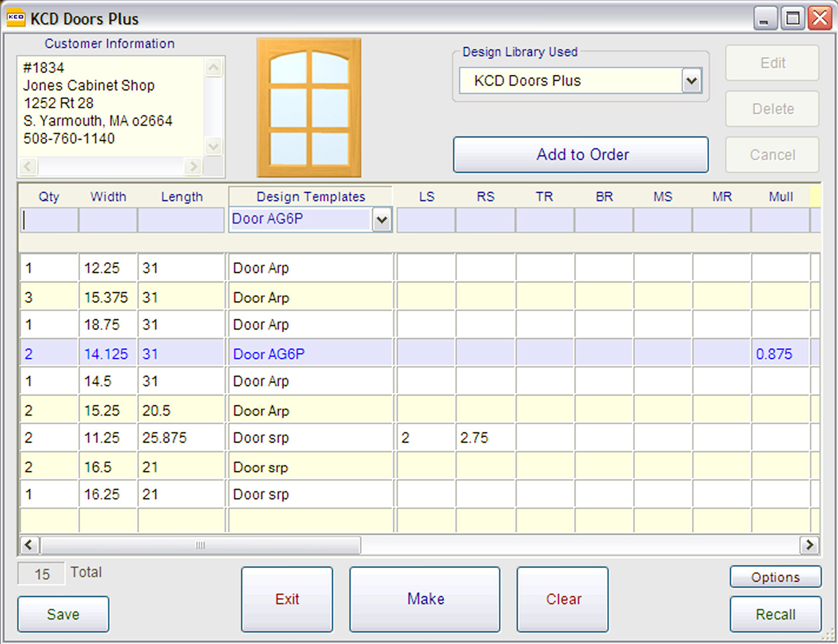This screenshot has width=838, height=644.
Task: Click the Make button
Action: 424,599
